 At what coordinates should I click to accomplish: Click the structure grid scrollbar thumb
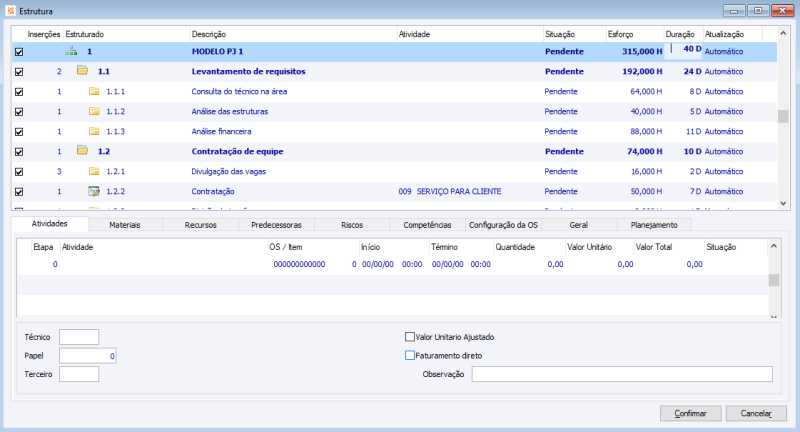pyautogui.click(x=783, y=116)
